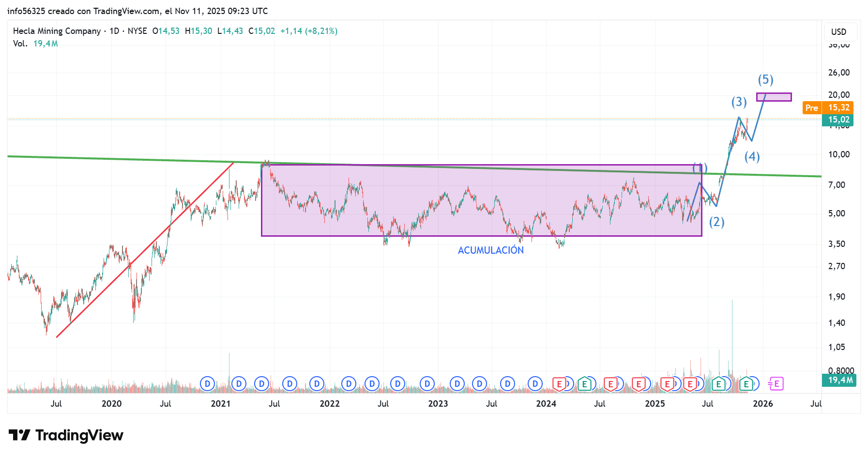868x457 pixels.
Task: Select the ACUMULACIÓN text label
Action: (490, 250)
